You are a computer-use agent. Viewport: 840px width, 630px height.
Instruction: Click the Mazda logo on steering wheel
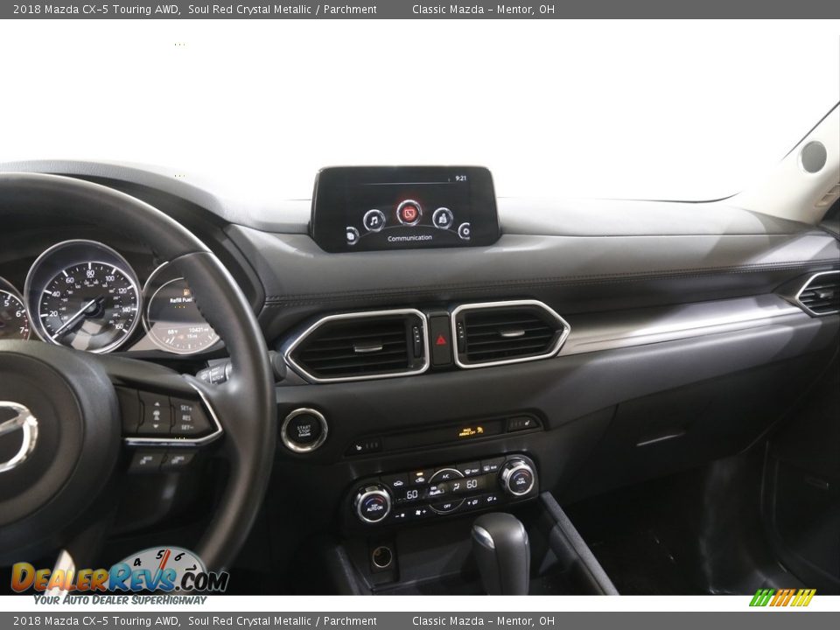[13, 435]
